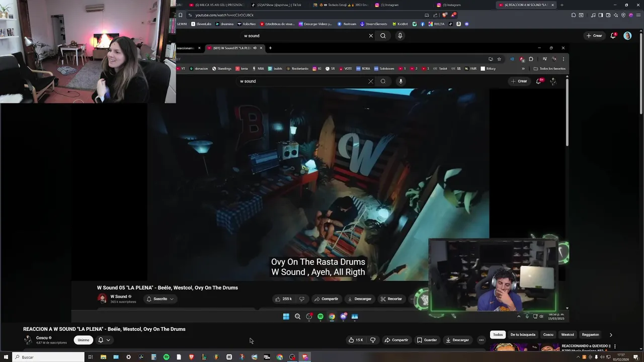Open Todos los favoritos bookmarks folder
The height and width of the screenshot is (362, 644).
(549, 68)
